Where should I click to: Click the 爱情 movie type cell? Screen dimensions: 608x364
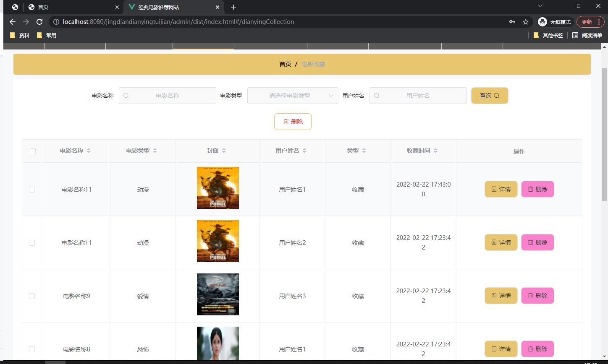click(143, 296)
